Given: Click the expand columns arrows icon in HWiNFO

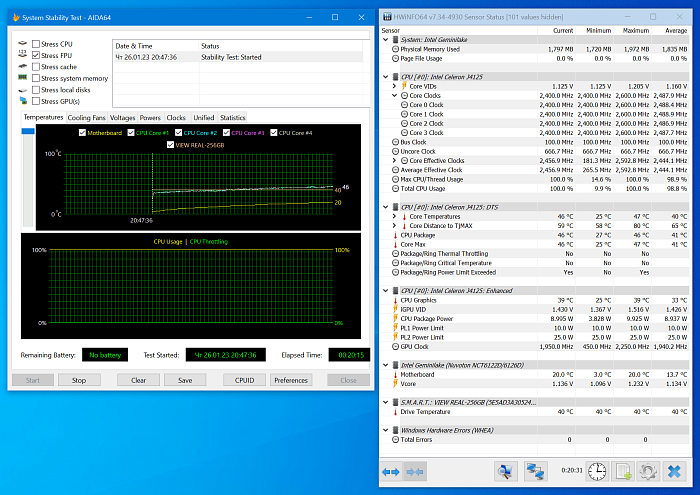Looking at the screenshot, I should click(x=391, y=472).
